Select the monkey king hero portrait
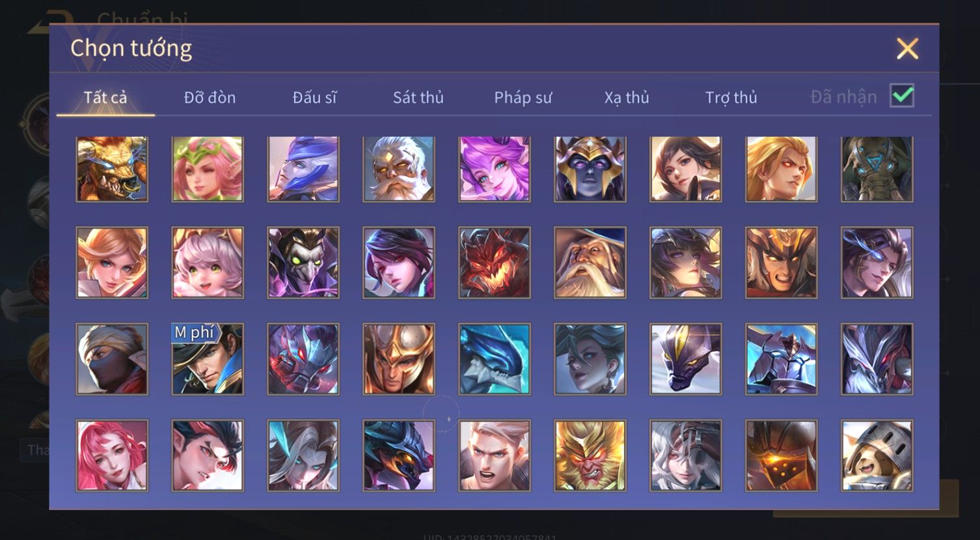This screenshot has width=980, height=540. point(590,455)
